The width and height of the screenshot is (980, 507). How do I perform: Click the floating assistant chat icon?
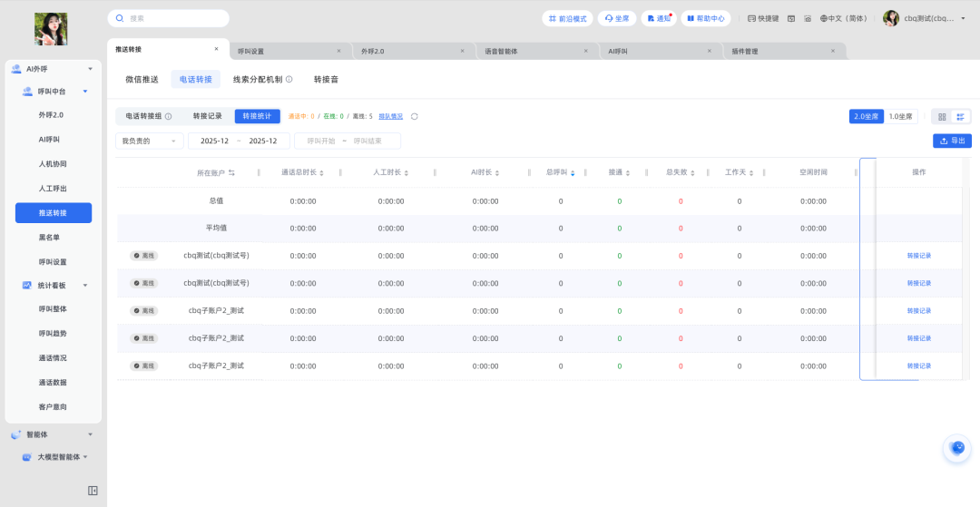click(x=956, y=447)
